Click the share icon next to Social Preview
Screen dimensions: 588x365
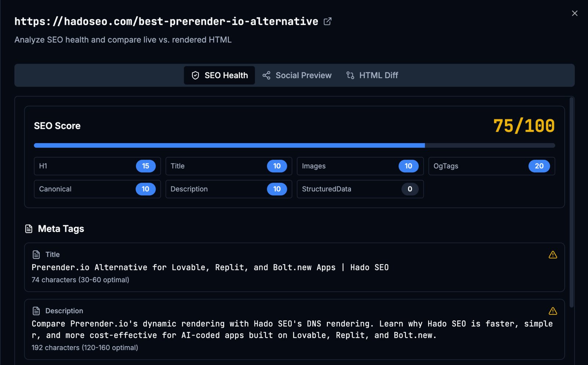coord(266,75)
